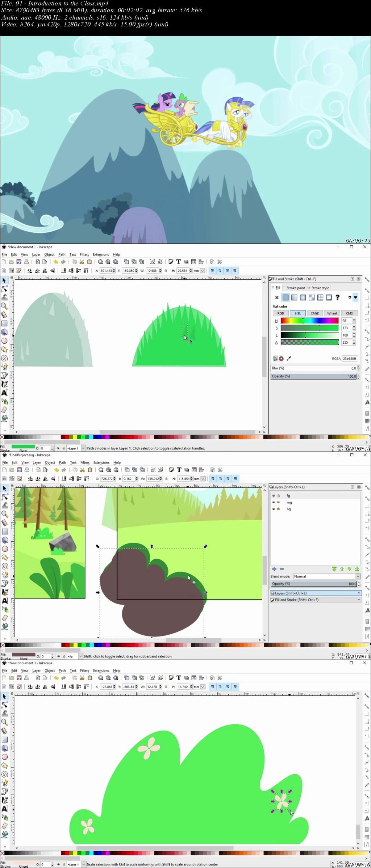
Task: Switch color mode to RGB
Action: [281, 313]
